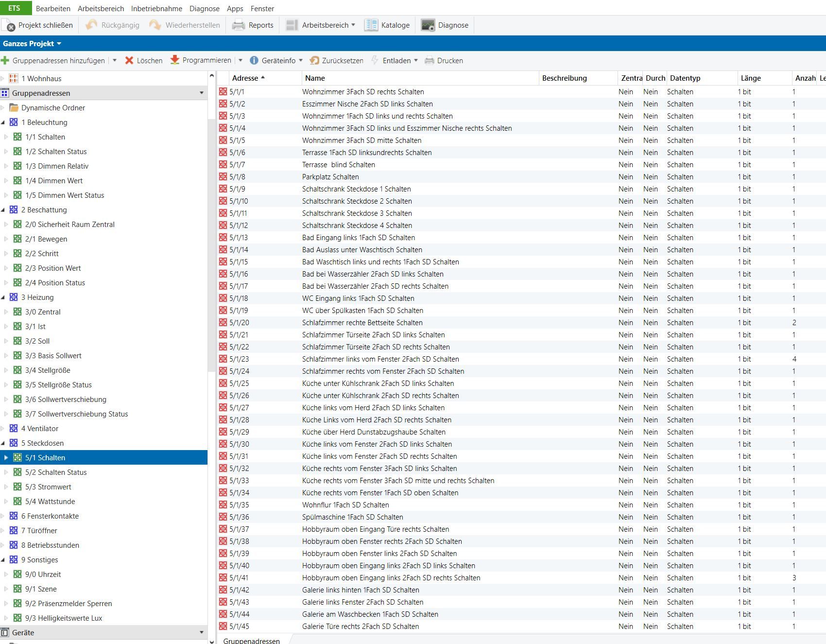Click the Programmieren download arrow icon
826x644 pixels.
[175, 60]
